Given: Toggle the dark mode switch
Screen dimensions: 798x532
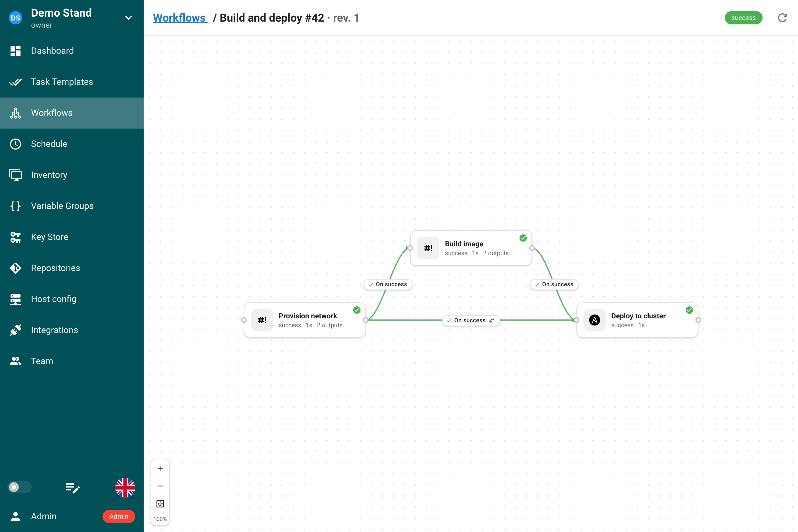Looking at the screenshot, I should [x=19, y=487].
